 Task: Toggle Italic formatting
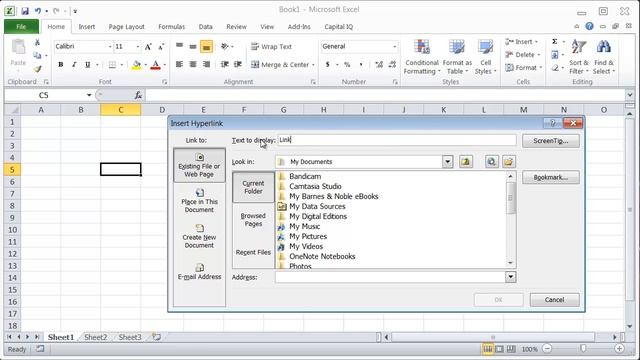74,64
